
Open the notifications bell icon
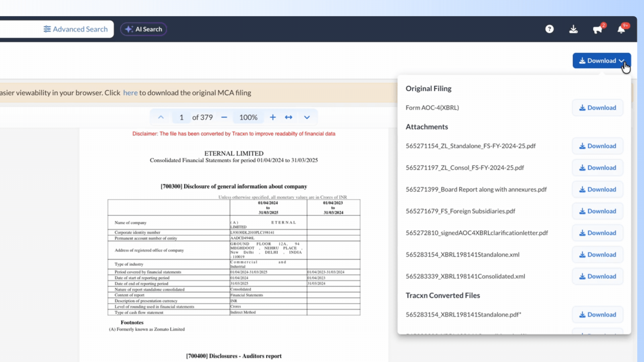(x=621, y=29)
